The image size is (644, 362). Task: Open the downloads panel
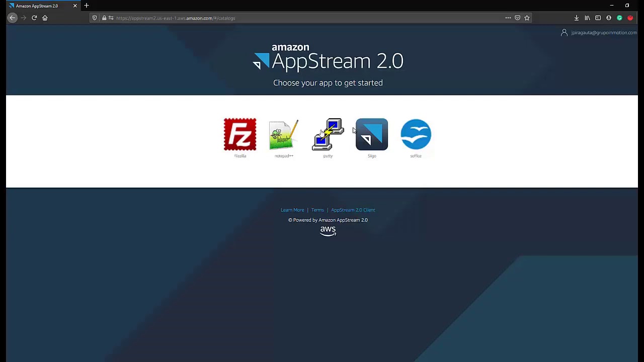577,18
